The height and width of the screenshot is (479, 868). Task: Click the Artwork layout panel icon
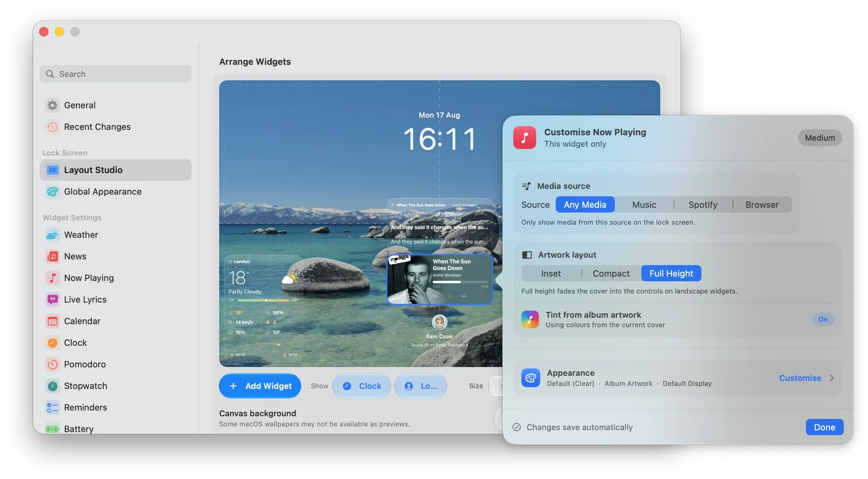click(527, 255)
